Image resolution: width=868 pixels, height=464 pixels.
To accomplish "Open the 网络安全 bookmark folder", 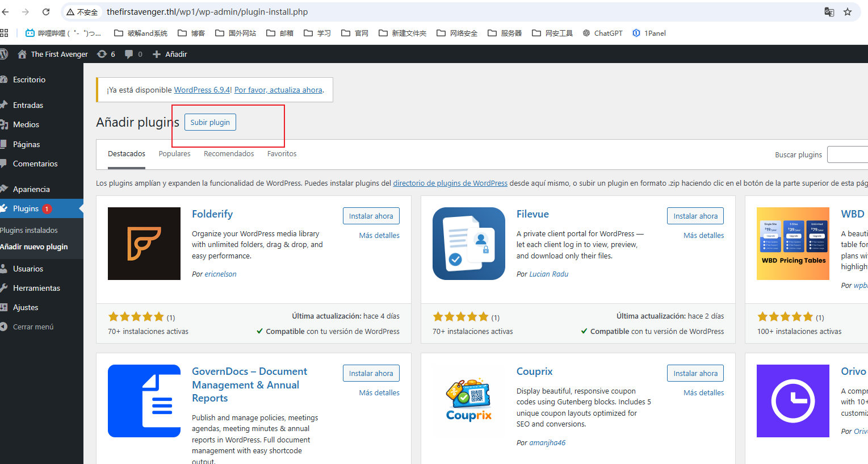I will [x=457, y=33].
